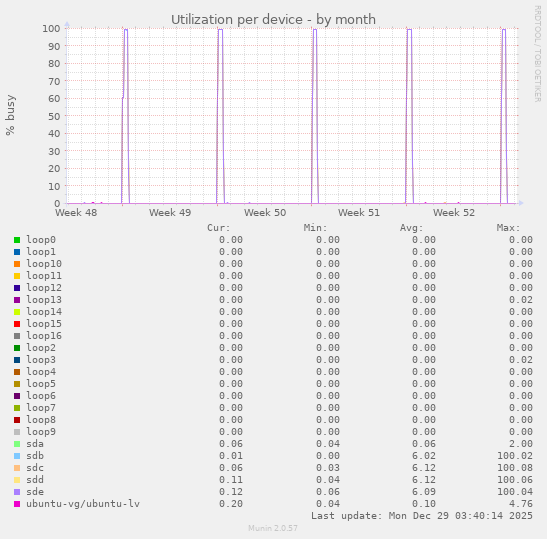Screen dimensions: 547x539
Task: Click the 'Week 52' axis label
Action: point(454,212)
